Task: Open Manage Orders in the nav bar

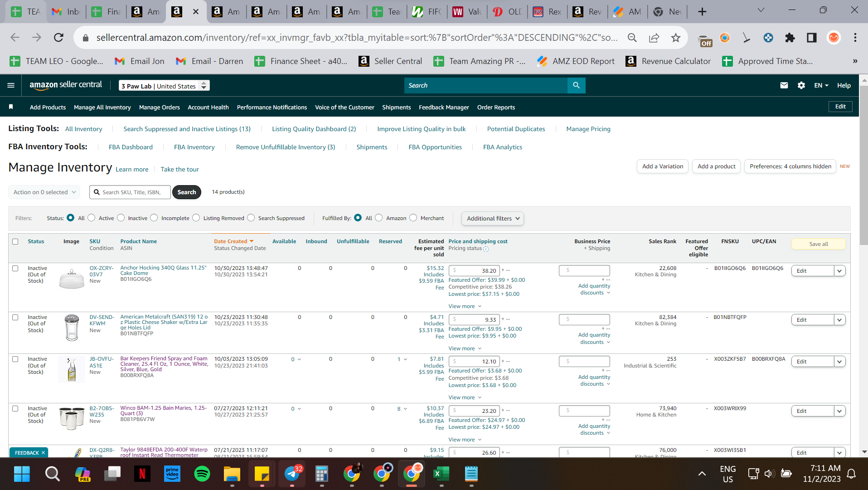Action: (160, 108)
